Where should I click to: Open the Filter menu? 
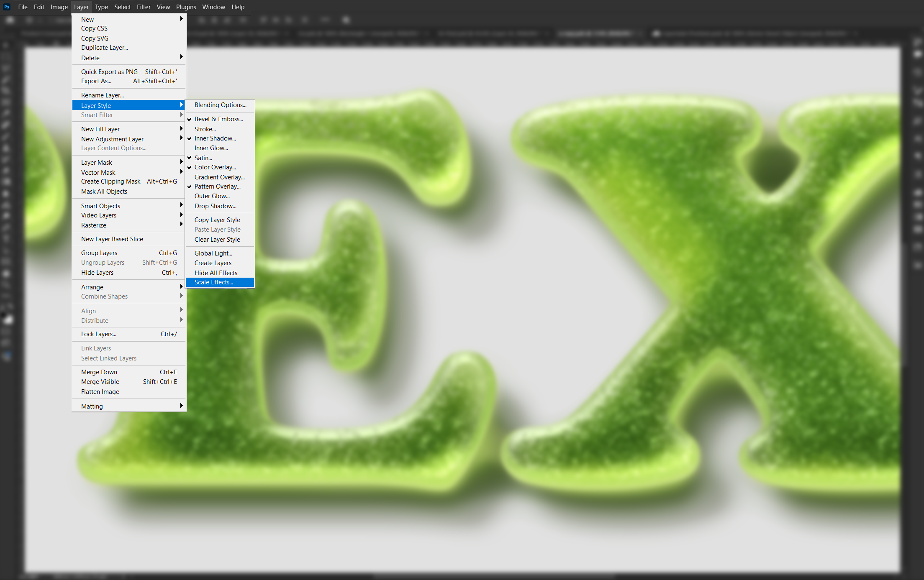pos(144,7)
